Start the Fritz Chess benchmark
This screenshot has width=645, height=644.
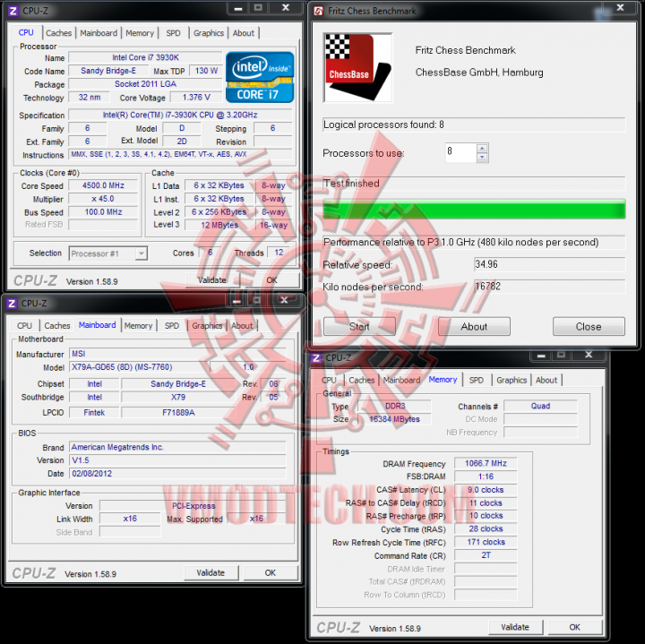359,327
